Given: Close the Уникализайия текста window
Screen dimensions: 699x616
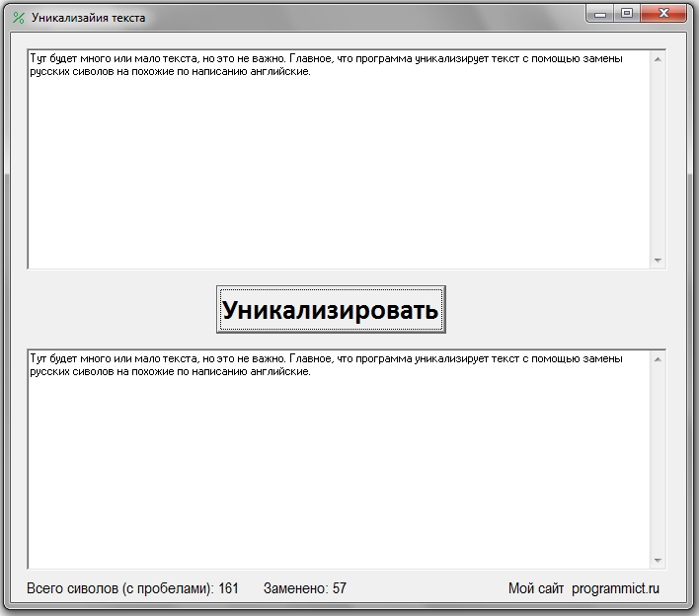Looking at the screenshot, I should click(663, 14).
